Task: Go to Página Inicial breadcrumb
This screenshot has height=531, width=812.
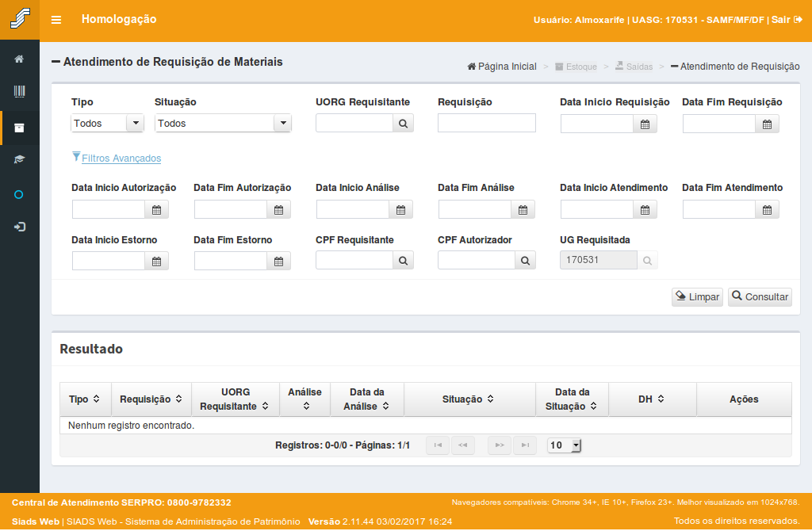Action: (502, 67)
